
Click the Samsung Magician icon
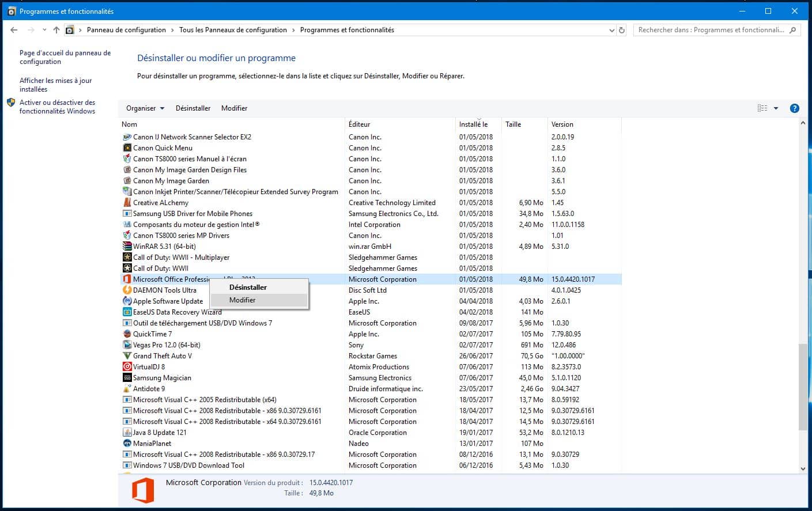[x=127, y=377]
